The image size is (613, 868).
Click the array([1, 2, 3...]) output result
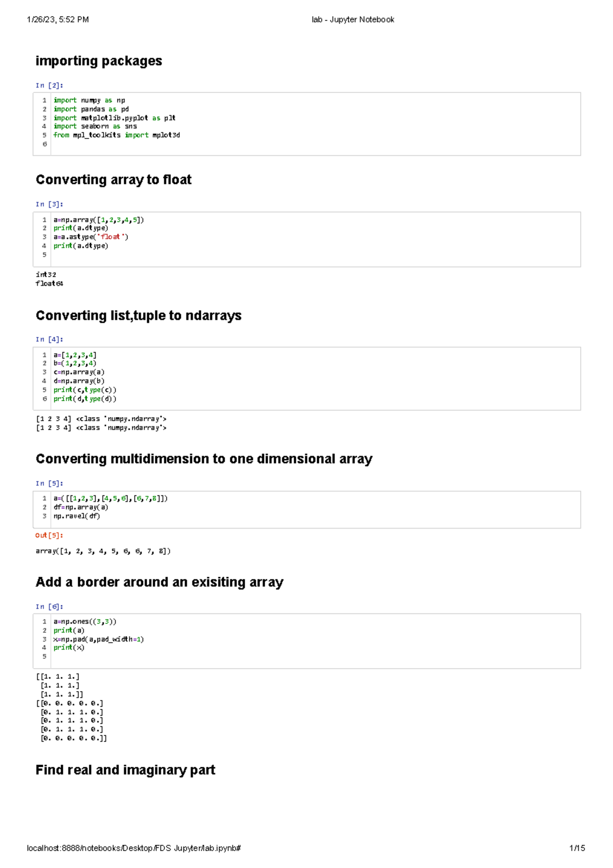pos(103,551)
